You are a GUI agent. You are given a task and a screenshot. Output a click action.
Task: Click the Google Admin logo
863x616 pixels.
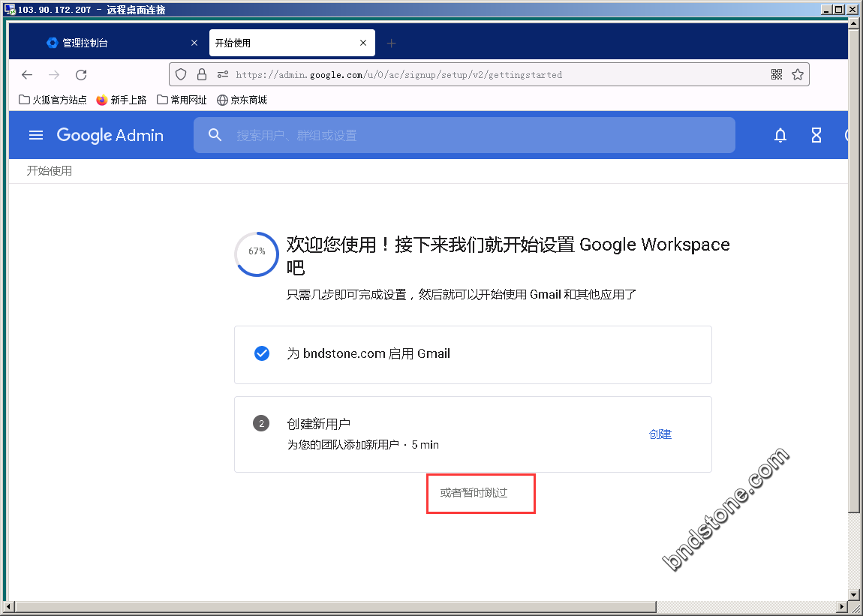pos(110,135)
